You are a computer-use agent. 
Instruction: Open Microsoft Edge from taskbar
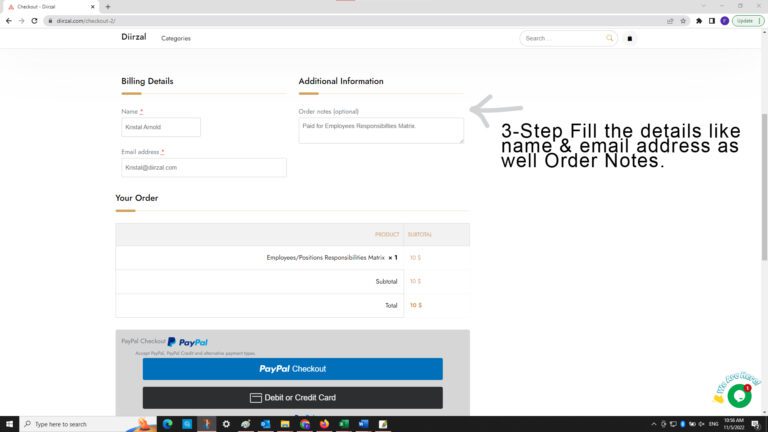pyautogui.click(x=168, y=424)
